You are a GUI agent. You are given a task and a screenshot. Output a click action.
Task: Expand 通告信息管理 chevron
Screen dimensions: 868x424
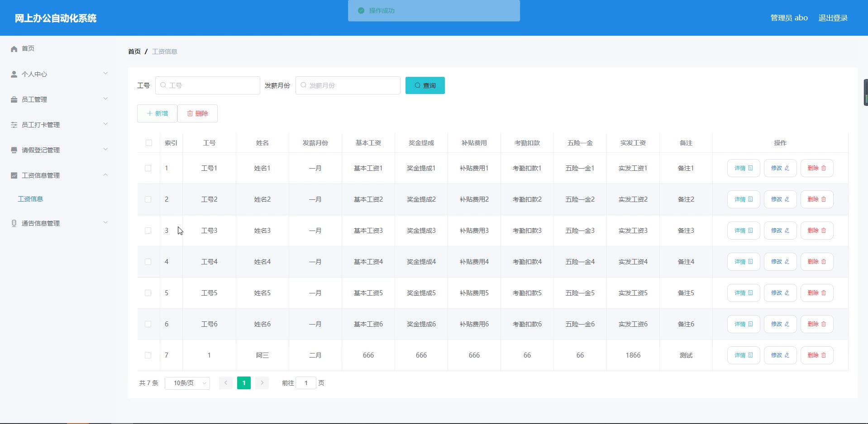tap(105, 222)
